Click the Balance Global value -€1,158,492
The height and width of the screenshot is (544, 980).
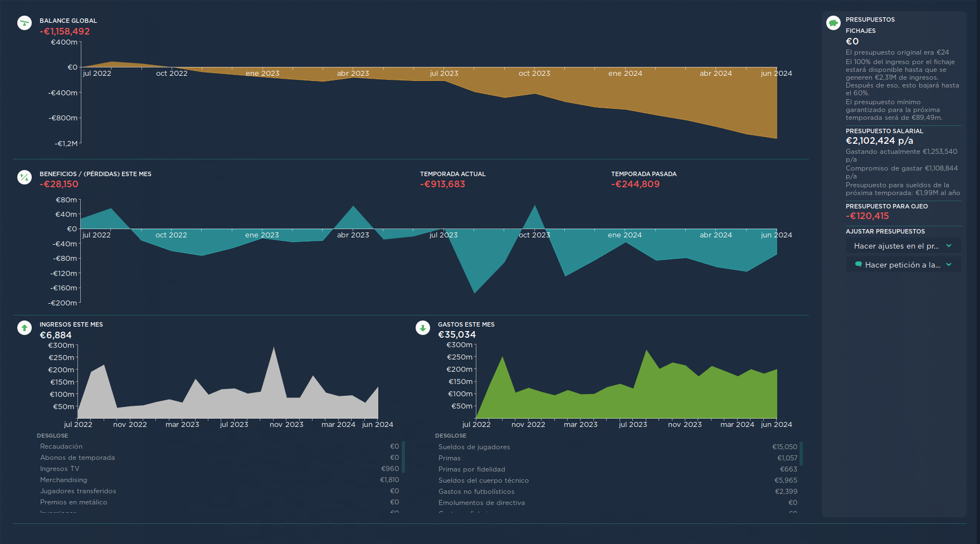(x=65, y=31)
